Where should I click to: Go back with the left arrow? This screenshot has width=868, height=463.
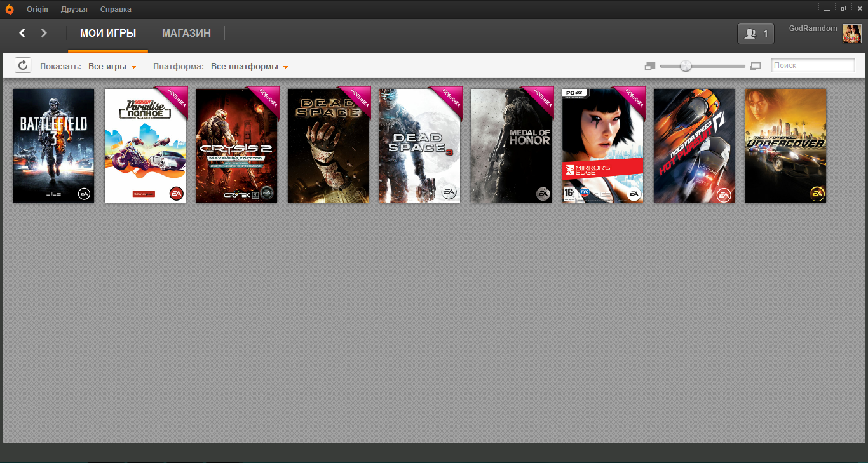coord(22,33)
